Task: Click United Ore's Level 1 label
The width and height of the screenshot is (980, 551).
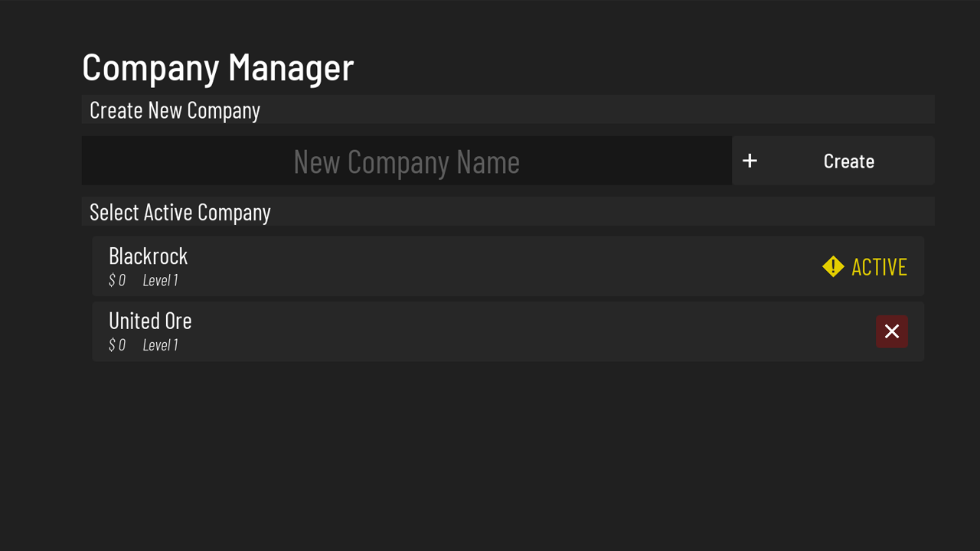Action: (x=160, y=345)
